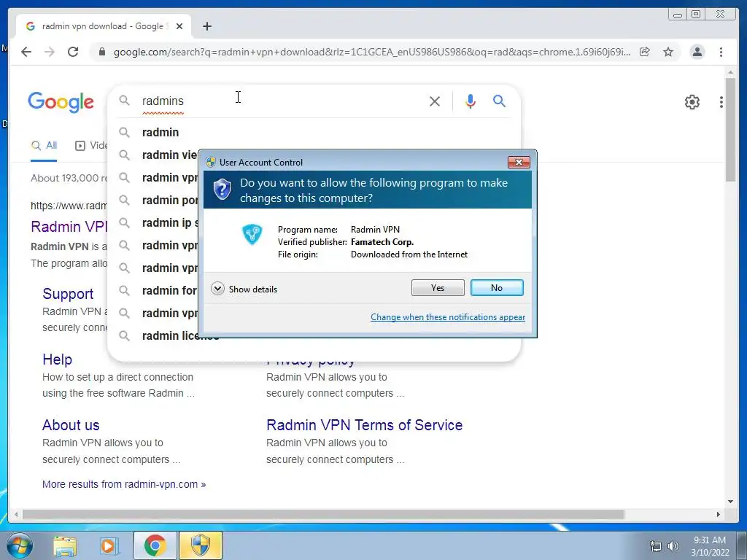Viewport: 747px width, 560px height.
Task: Click the Radmin VPN program icon in dialog
Action: 252,234
